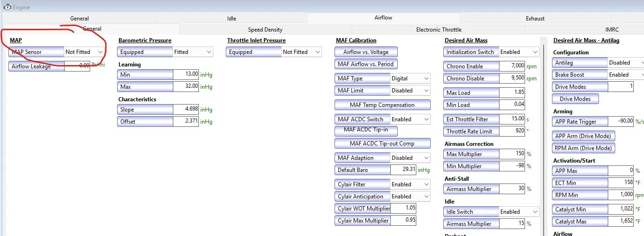Image resolution: width=644 pixels, height=236 pixels.
Task: Open the MAF Limit dropdown
Action: point(410,91)
